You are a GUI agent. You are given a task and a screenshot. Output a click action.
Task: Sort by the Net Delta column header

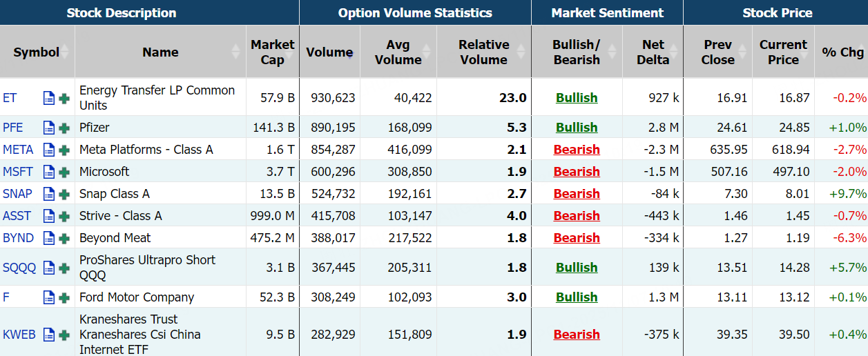[x=653, y=52]
